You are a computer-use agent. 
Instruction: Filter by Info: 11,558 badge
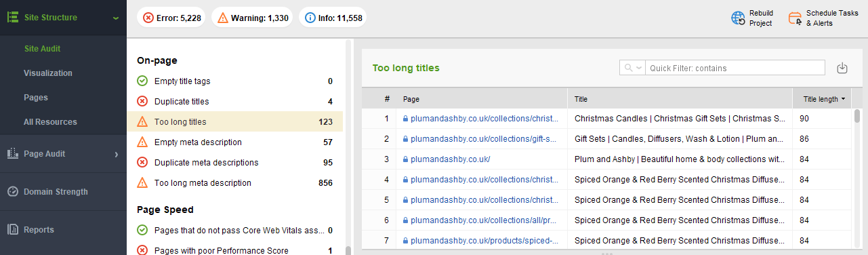coord(333,18)
